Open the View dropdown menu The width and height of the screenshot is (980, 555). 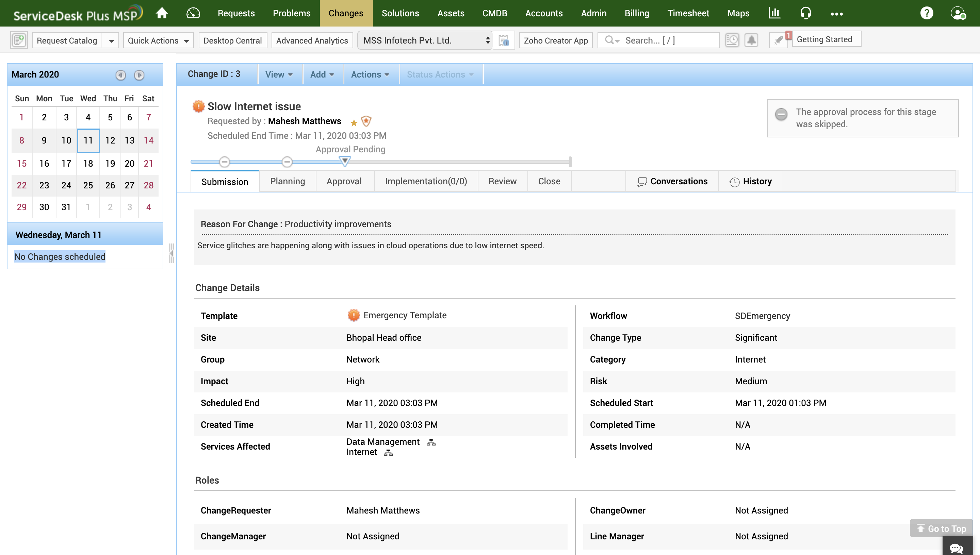coord(279,74)
